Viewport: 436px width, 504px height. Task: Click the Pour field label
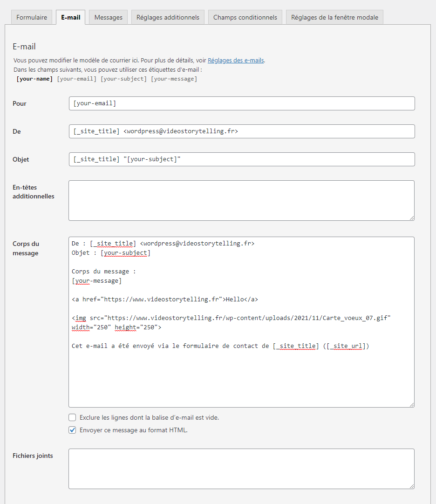(19, 103)
